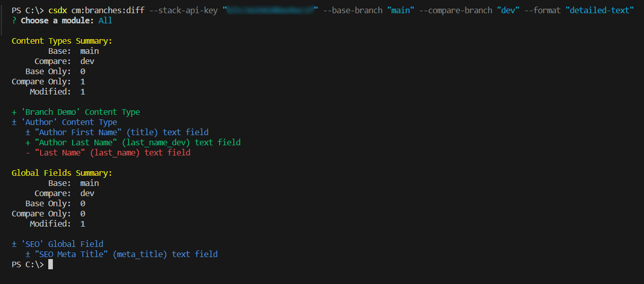Image resolution: width=644 pixels, height=284 pixels.
Task: Click the blurred stack API key value
Action: (270, 10)
